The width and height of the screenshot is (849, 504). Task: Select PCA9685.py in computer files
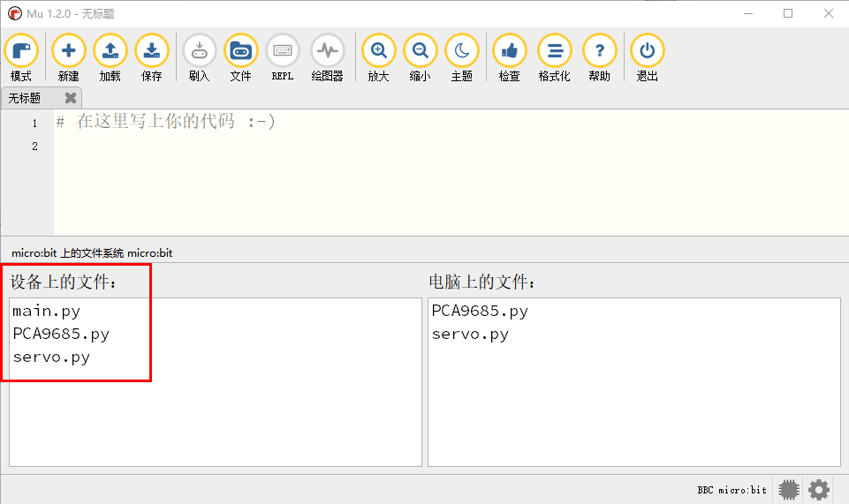[480, 311]
